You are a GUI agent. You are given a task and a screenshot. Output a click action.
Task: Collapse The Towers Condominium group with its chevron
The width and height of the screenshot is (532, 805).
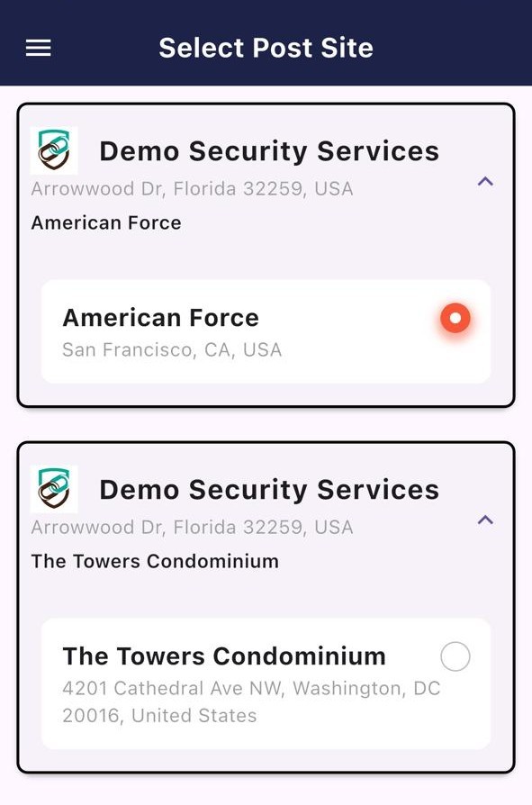(485, 520)
